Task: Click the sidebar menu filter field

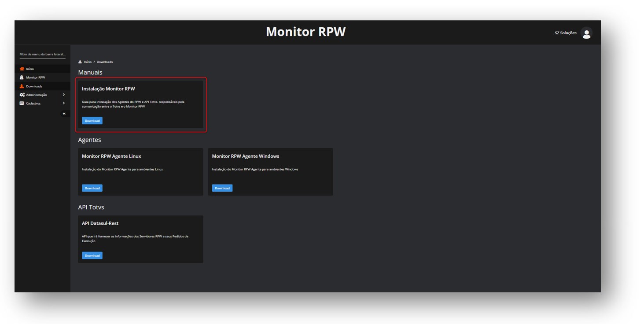Action: [42, 55]
